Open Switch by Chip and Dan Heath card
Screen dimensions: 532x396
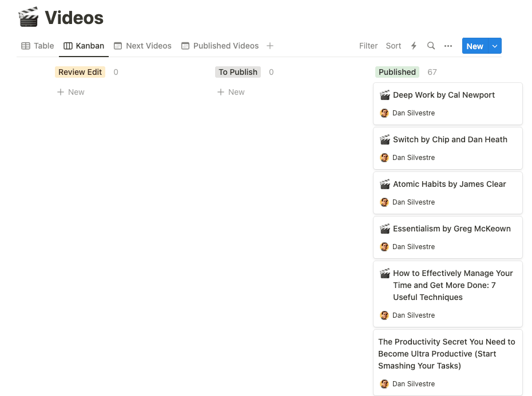[x=448, y=148]
